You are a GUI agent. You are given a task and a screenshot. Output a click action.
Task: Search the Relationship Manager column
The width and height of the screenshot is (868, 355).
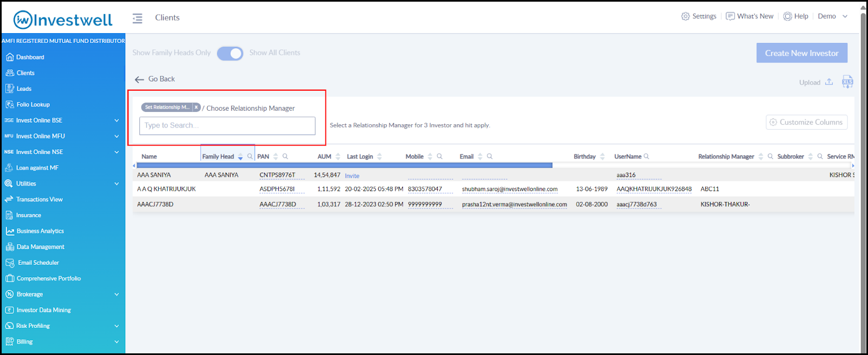click(x=770, y=156)
